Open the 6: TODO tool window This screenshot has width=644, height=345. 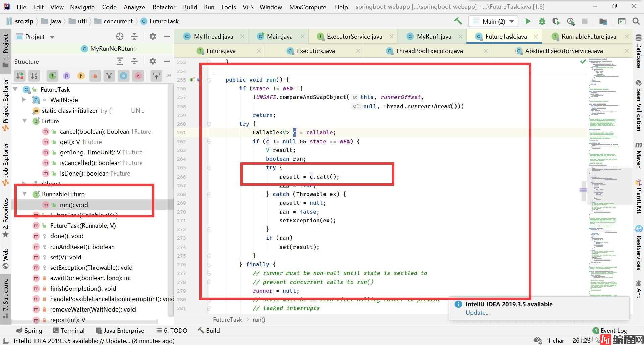point(172,330)
